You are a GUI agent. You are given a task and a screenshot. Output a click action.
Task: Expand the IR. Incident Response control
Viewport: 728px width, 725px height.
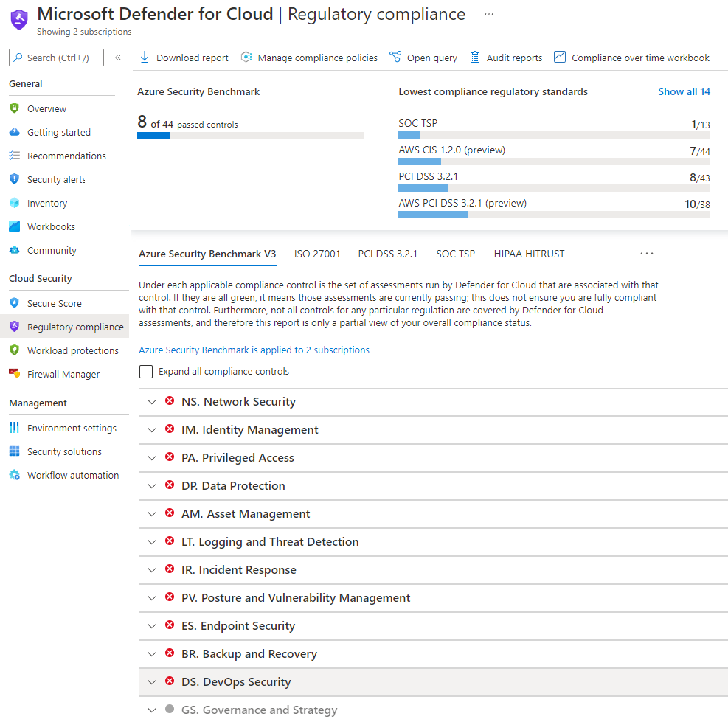tap(152, 569)
